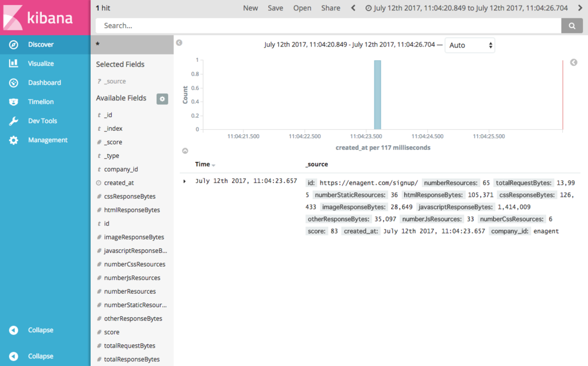Go to Visualize section label

point(41,63)
